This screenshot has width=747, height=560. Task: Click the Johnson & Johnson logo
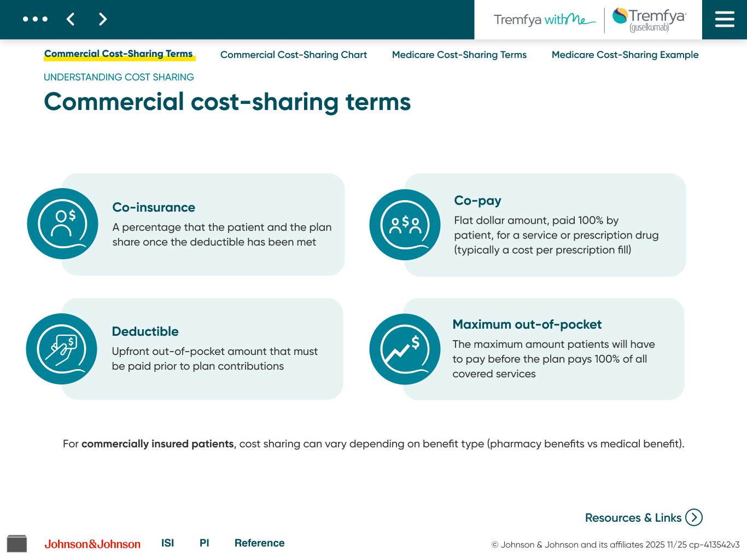(x=92, y=544)
